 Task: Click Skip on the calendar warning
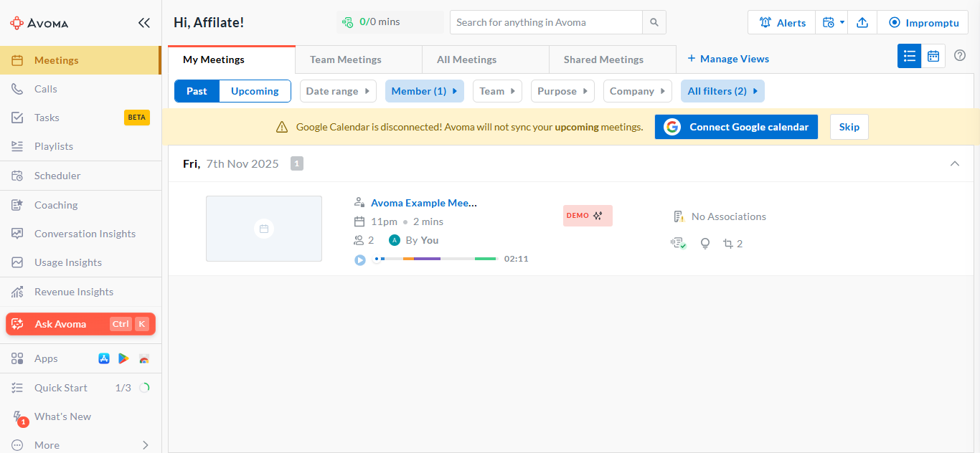point(849,127)
